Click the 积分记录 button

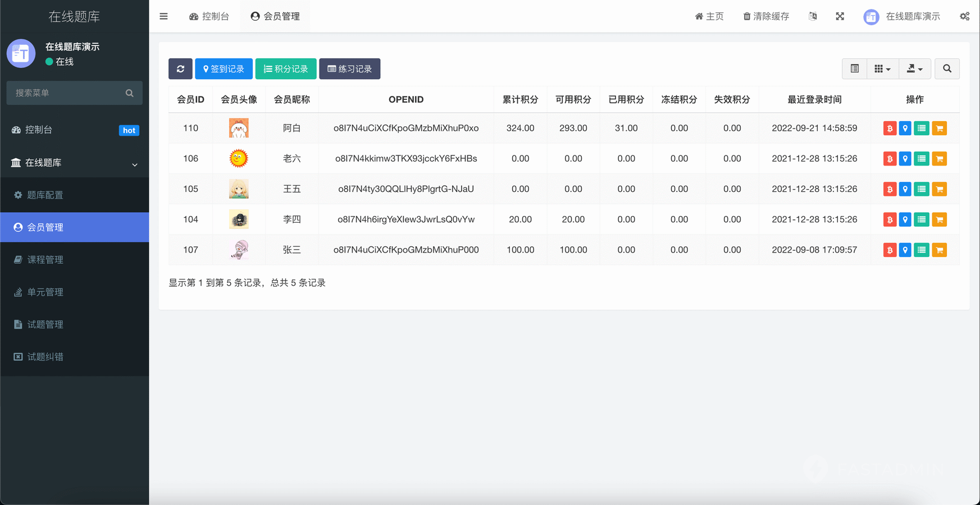coord(286,69)
